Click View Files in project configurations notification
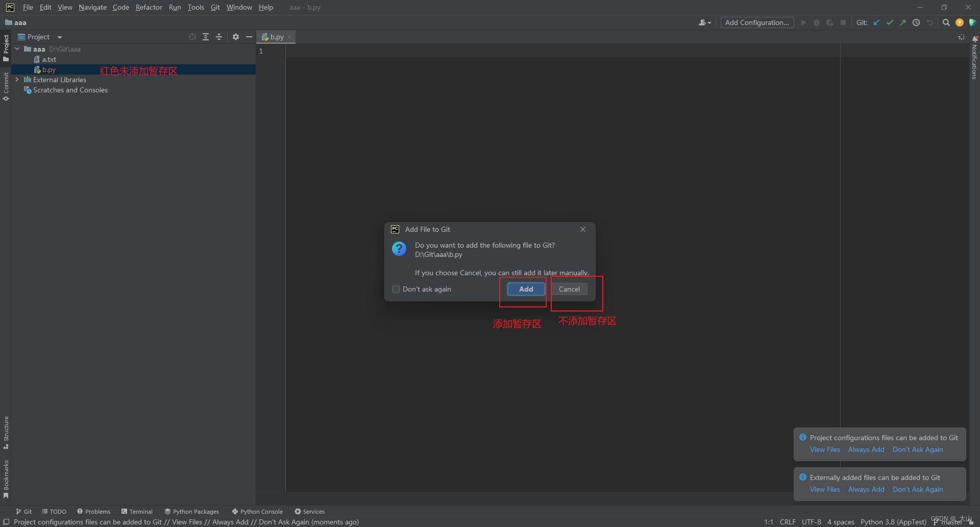The image size is (980, 527). click(x=825, y=449)
